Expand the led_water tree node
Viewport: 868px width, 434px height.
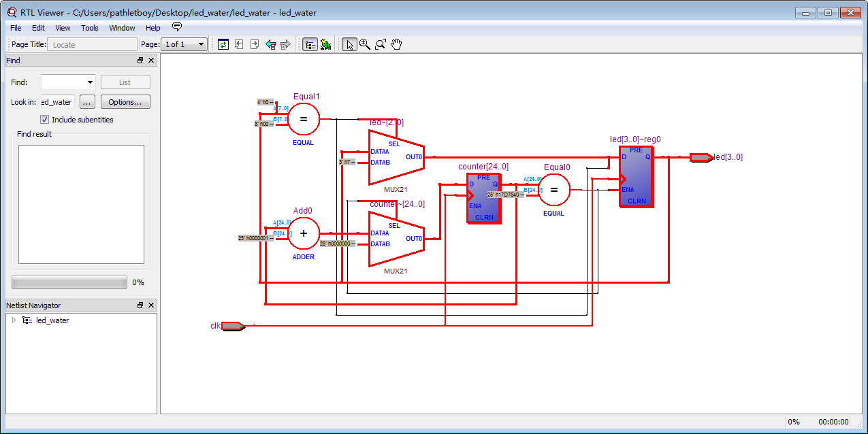14,320
